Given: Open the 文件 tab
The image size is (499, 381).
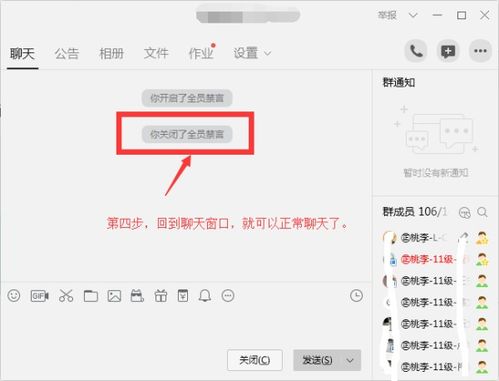Looking at the screenshot, I should click(x=156, y=53).
